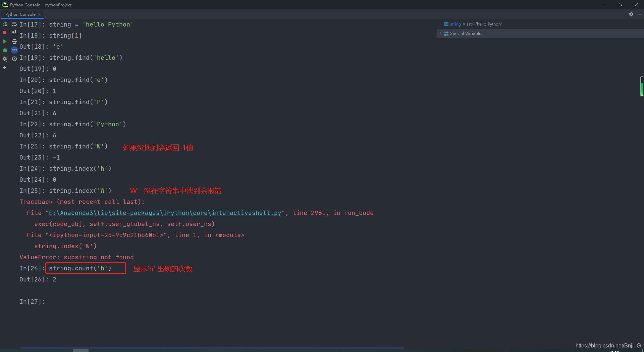Open the interactiveshell.py file link in traceback

point(165,213)
